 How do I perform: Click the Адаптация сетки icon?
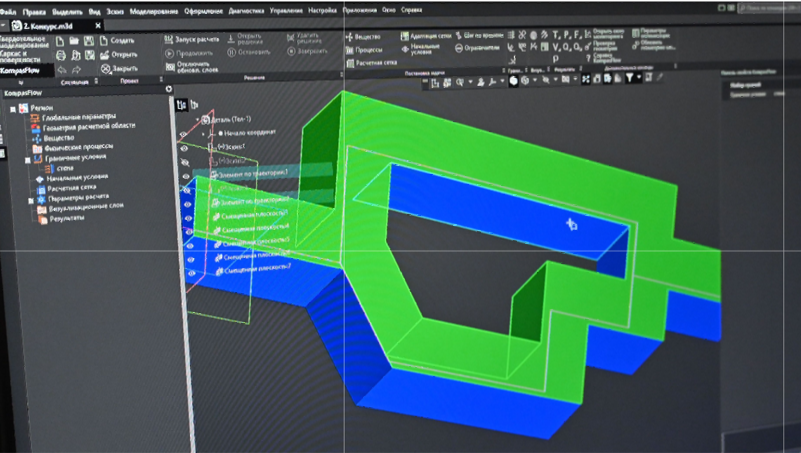coord(405,36)
